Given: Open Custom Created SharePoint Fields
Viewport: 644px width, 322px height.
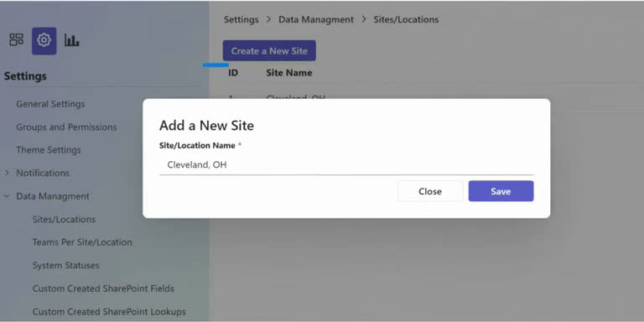Looking at the screenshot, I should 103,288.
